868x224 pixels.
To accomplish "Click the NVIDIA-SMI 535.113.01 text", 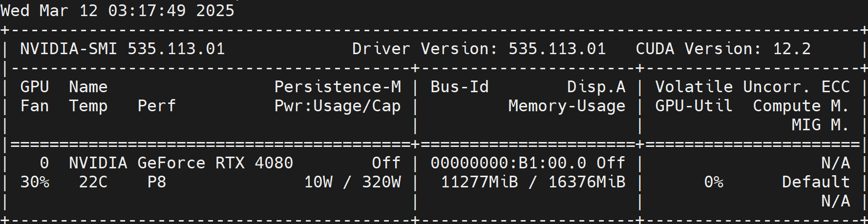I will 122,49.
